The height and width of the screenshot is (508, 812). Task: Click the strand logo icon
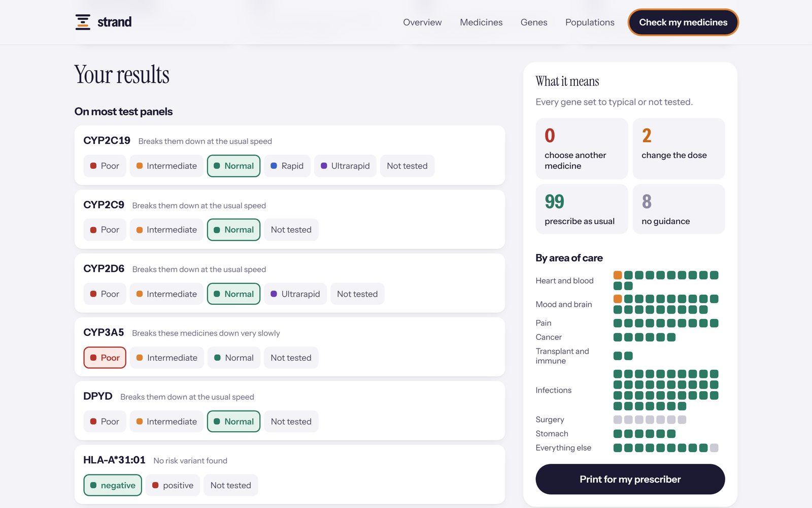(83, 22)
